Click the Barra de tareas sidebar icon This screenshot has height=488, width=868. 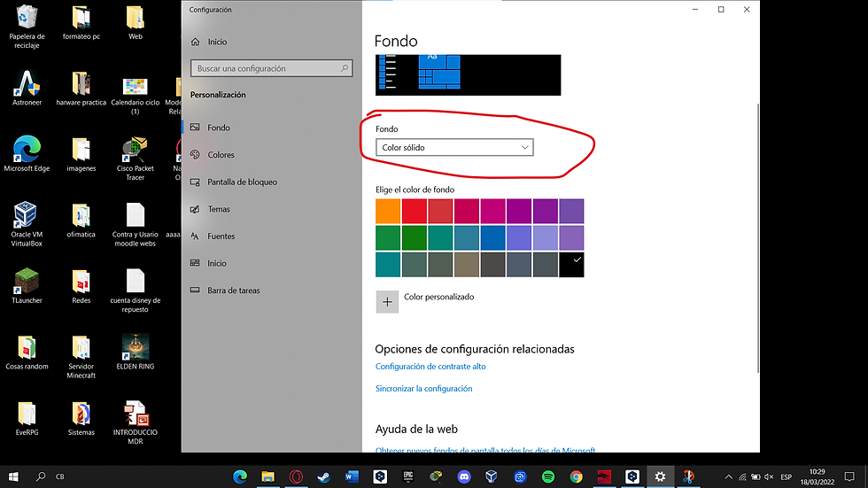click(x=195, y=290)
